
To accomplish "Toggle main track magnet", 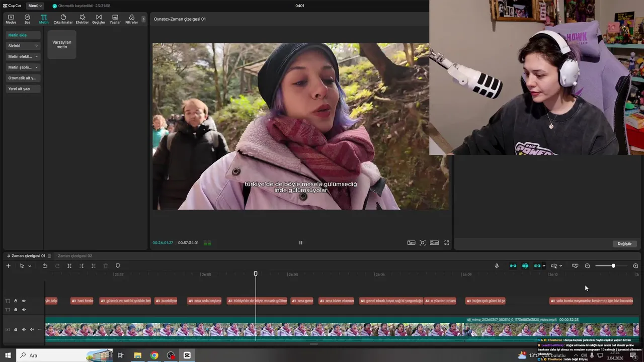I will coord(513,265).
